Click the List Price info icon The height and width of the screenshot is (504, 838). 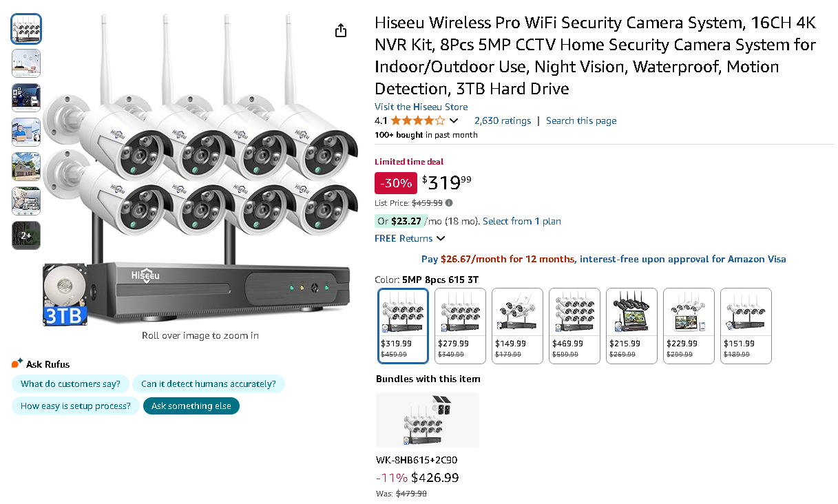click(450, 203)
